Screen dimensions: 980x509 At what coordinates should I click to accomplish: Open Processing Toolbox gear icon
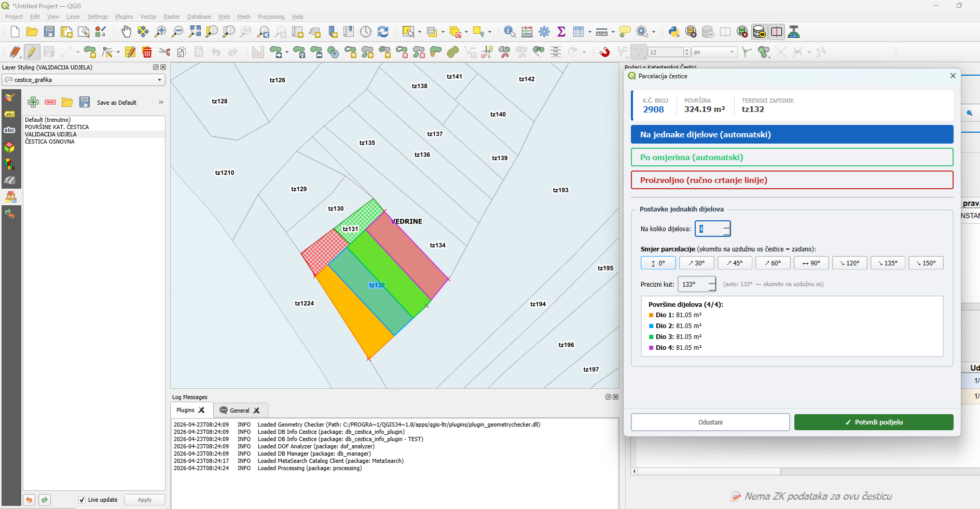click(x=544, y=32)
